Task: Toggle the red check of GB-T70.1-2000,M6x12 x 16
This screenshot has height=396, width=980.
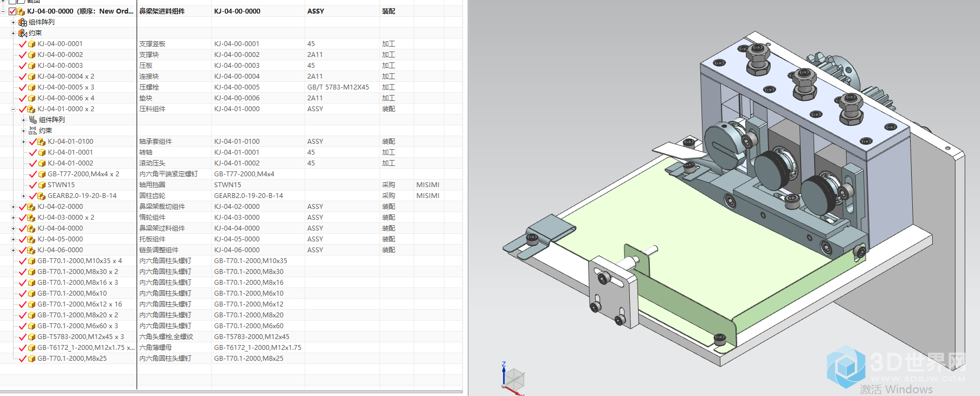Action: (x=23, y=304)
